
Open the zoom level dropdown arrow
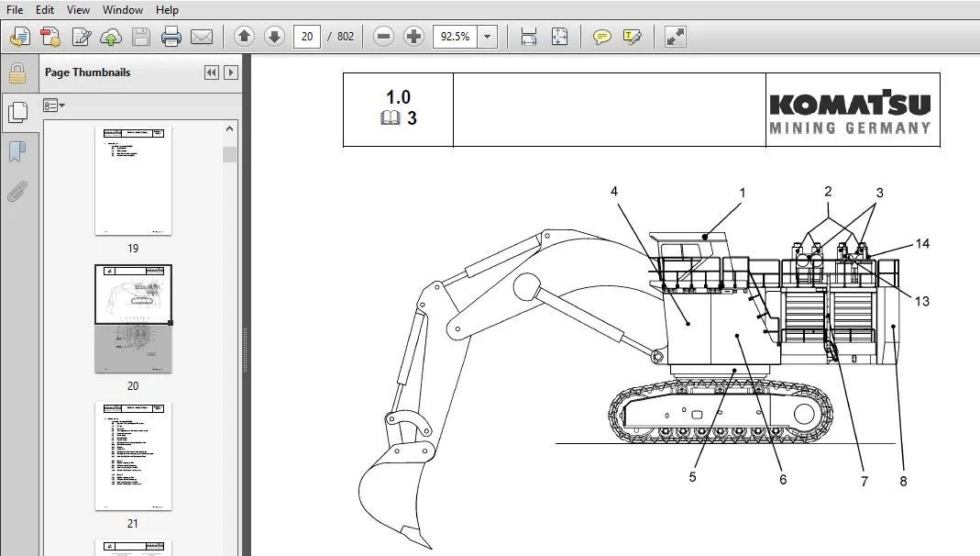click(x=488, y=37)
